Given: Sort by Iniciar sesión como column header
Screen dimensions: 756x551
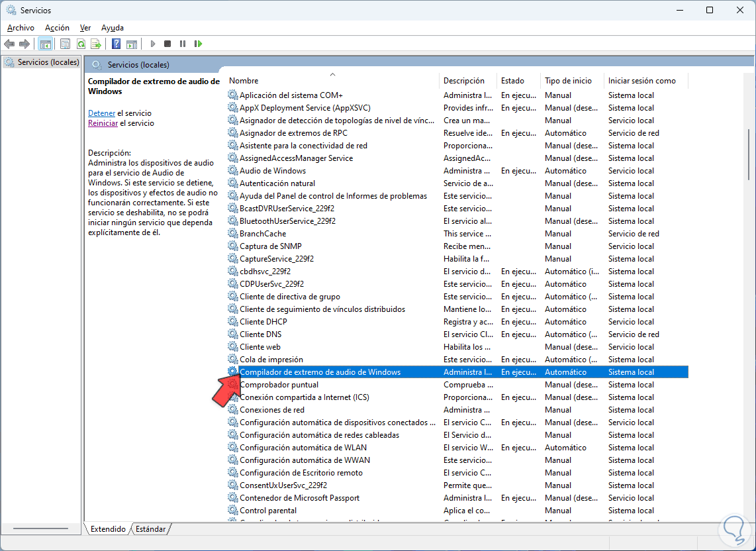Looking at the screenshot, I should click(x=646, y=81).
